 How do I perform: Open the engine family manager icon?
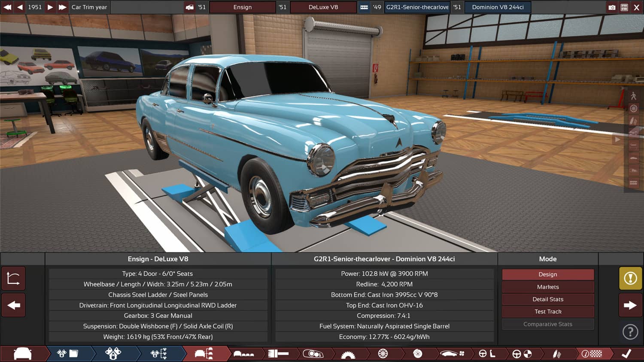pyautogui.click(x=67, y=353)
